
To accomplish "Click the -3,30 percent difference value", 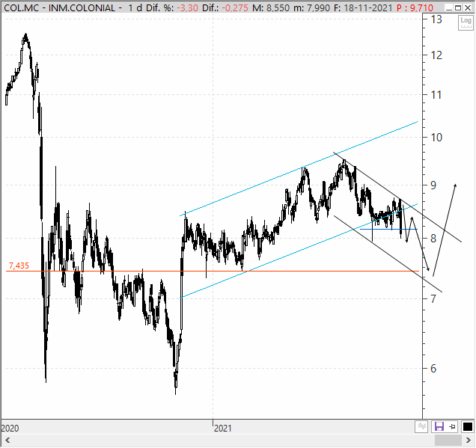I will (188, 7).
